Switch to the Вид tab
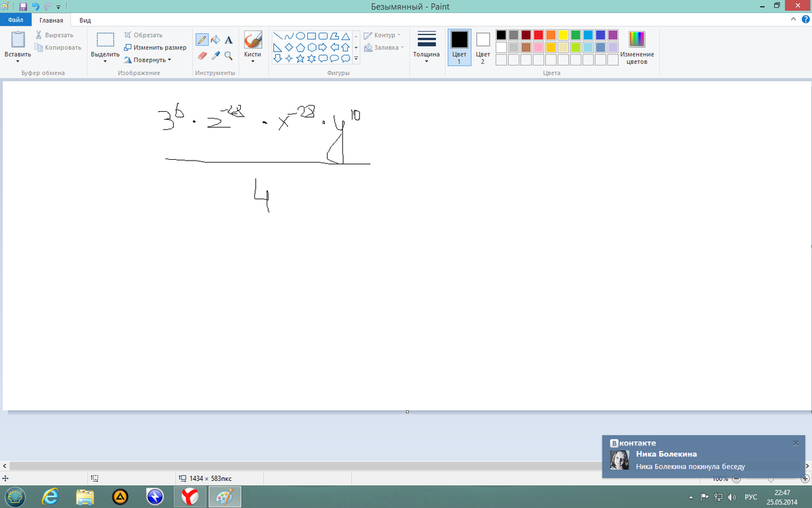812x508 pixels. [85, 20]
